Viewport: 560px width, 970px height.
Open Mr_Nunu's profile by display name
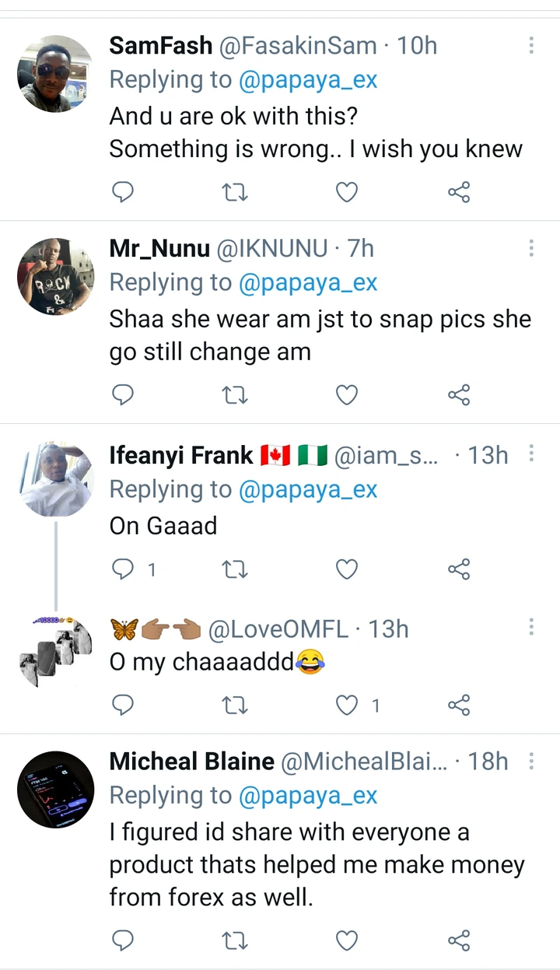(159, 248)
